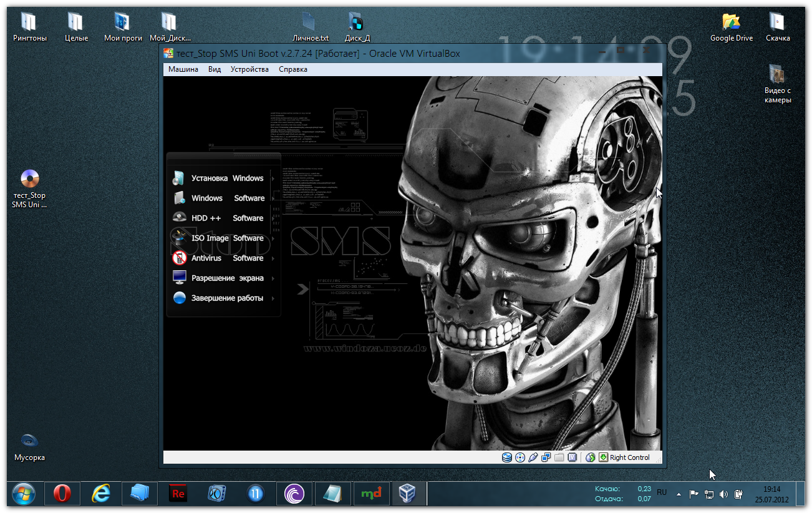The width and height of the screenshot is (812, 513).
Task: Switch the RU keyboard language indicator
Action: (662, 493)
